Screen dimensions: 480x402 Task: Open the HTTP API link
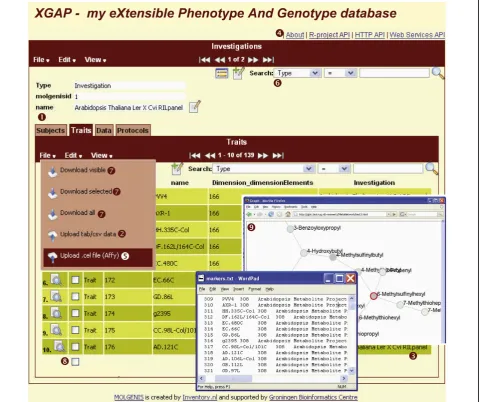369,35
